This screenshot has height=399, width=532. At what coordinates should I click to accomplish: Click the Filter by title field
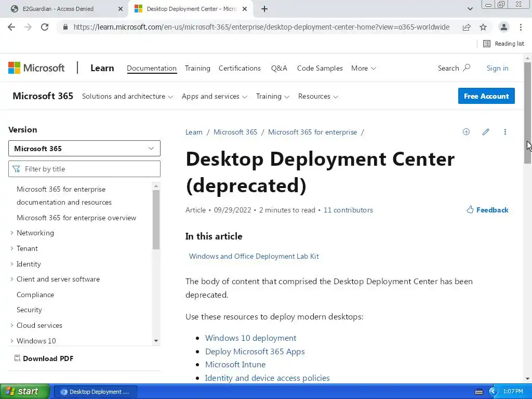point(84,169)
